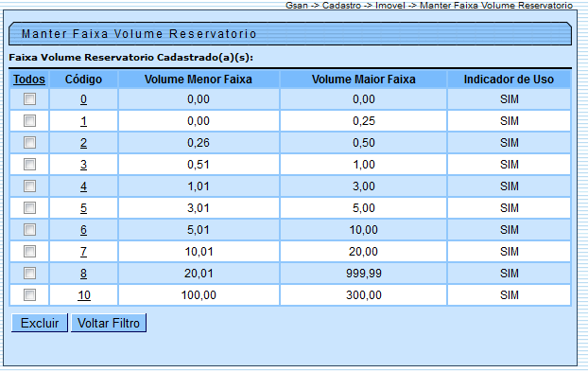
Task: Check the box for código 3
Action: point(29,165)
